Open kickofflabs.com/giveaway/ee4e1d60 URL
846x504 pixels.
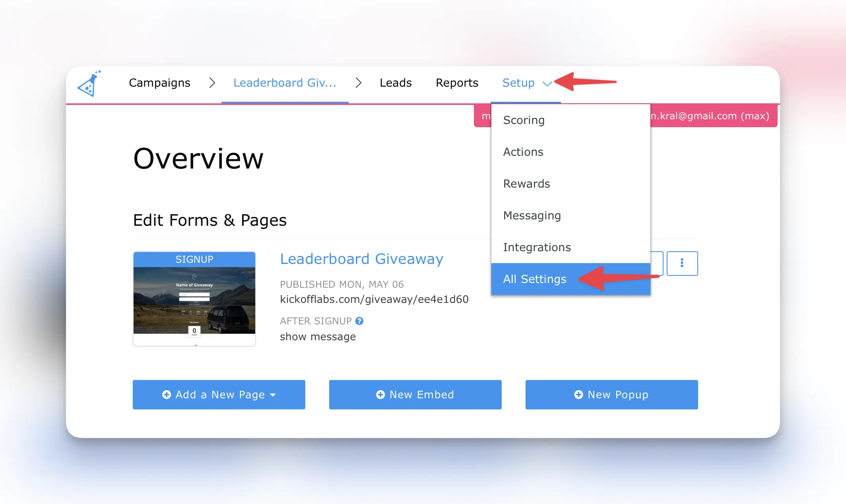coord(374,299)
